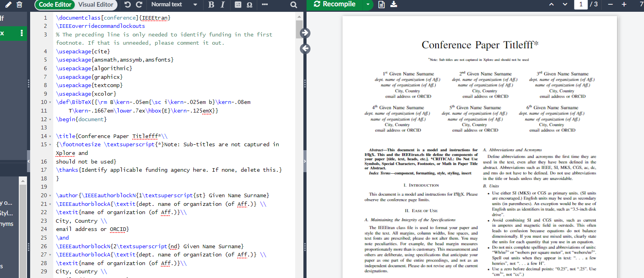Screen dimensions: 644x278
Task: Click the I. Introduction heading in PDF
Action: click(421, 185)
